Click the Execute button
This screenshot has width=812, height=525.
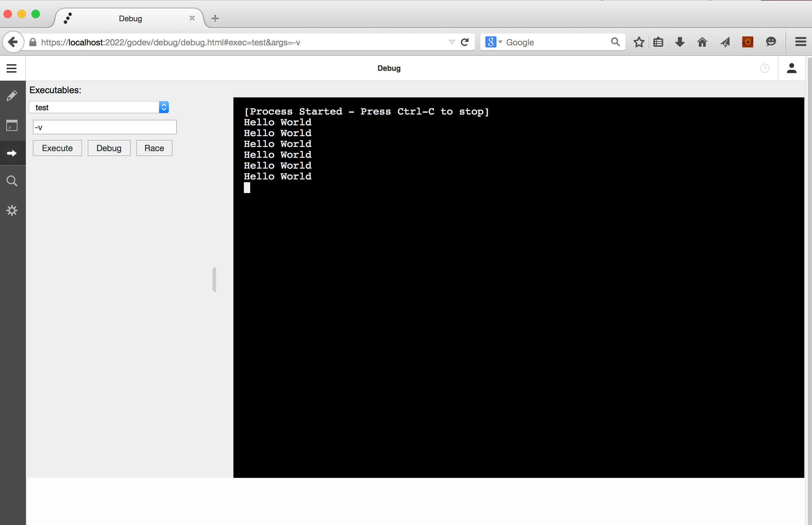[57, 148]
